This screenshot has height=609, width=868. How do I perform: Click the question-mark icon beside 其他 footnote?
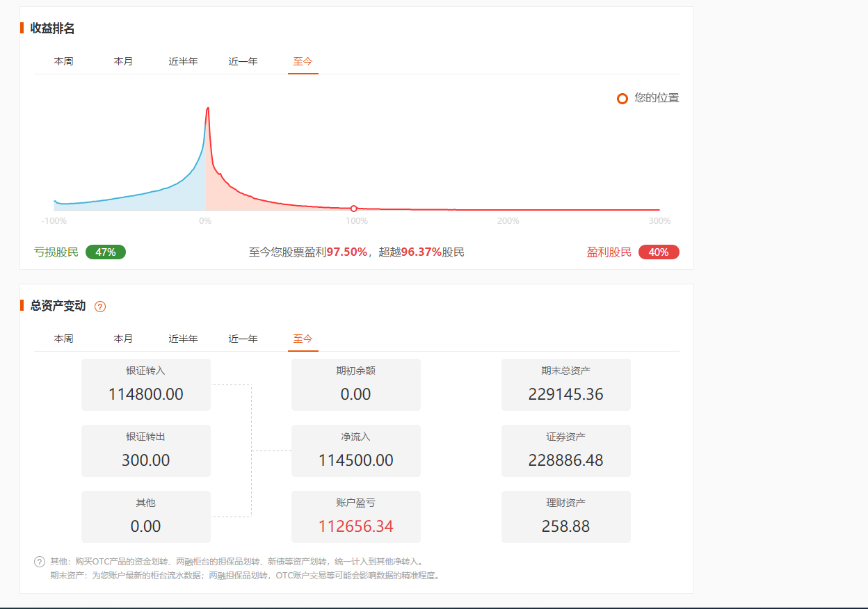click(x=40, y=562)
